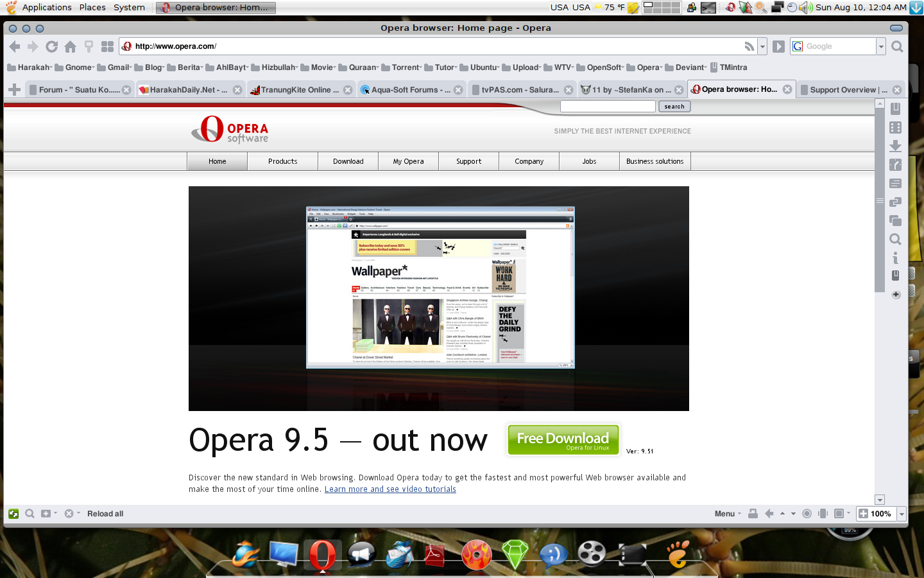Click the Free Download green button
This screenshot has width=924, height=578.
[563, 440]
